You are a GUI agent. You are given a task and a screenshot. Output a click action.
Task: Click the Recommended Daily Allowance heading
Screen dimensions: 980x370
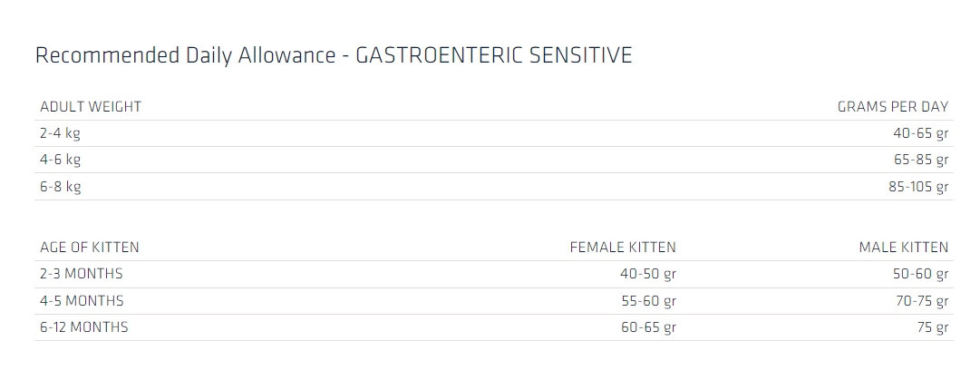pos(334,55)
